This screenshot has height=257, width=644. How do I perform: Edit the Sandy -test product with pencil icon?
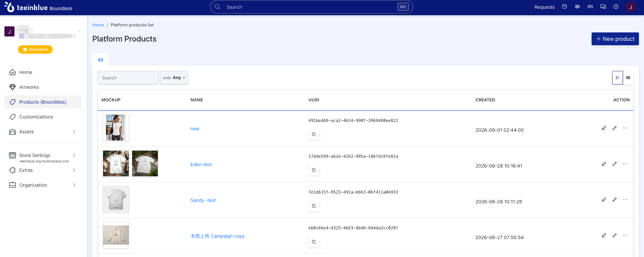[x=615, y=200]
